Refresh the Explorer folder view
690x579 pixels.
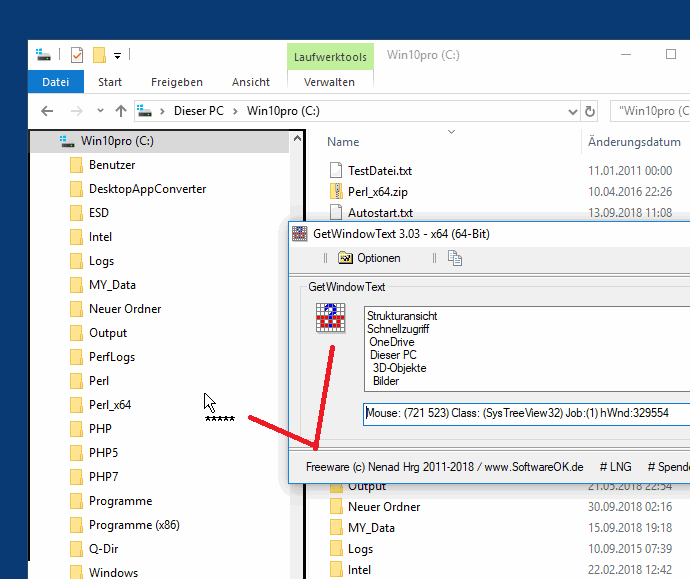click(590, 111)
